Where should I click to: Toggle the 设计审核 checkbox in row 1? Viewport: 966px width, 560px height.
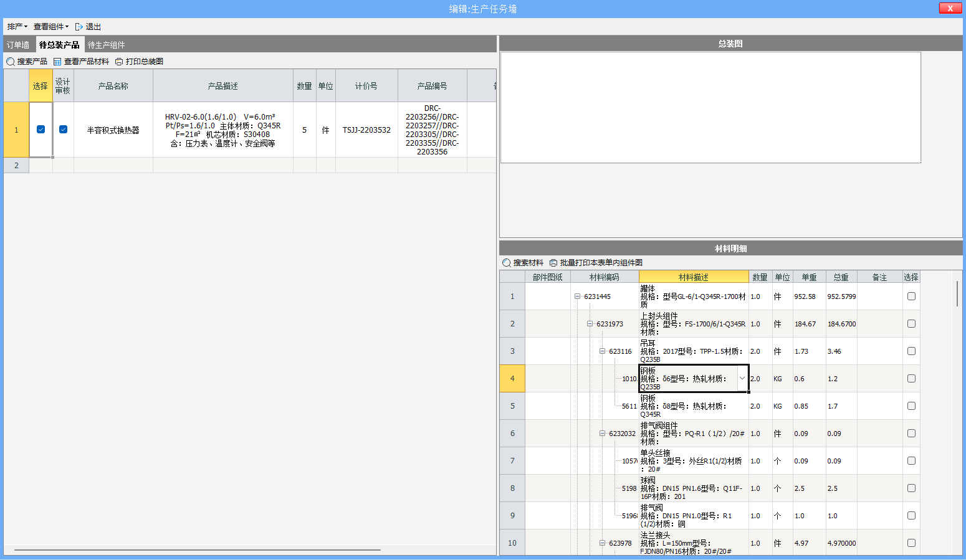63,130
